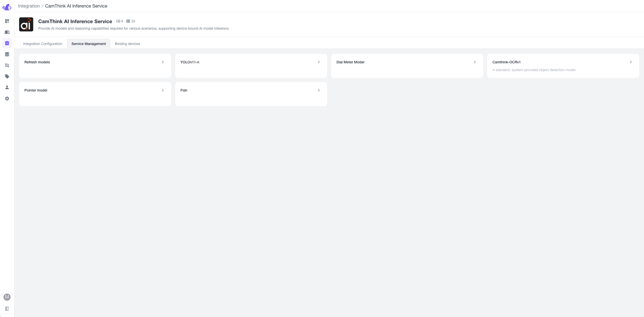
Task: Open the Integration Configuration tab
Action: coord(43,44)
